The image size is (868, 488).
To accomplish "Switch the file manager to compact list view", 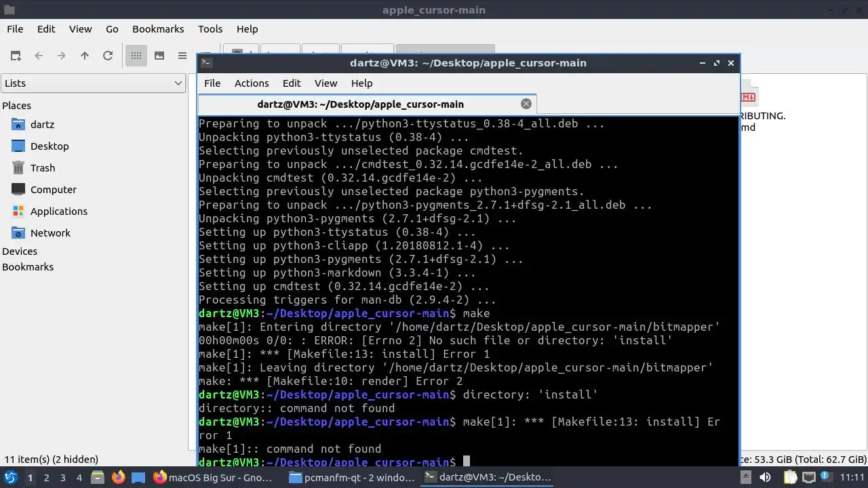I will pyautogui.click(x=182, y=56).
